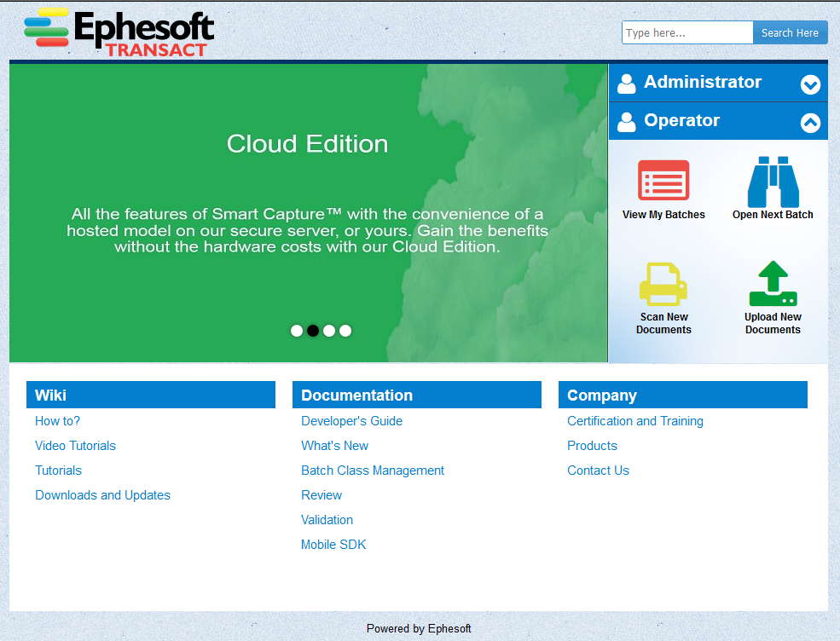This screenshot has height=641, width=840.
Task: Click the Documentation section header
Action: [417, 396]
